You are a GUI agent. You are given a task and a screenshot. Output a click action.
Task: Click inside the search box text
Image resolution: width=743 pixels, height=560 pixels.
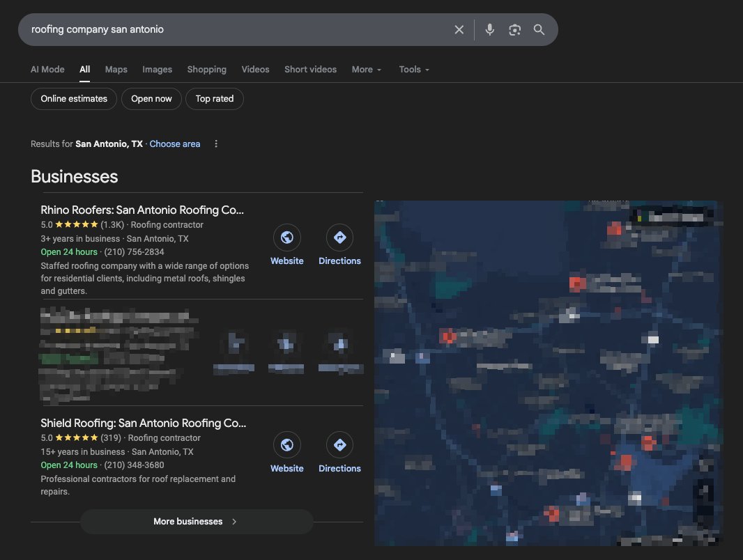point(97,29)
